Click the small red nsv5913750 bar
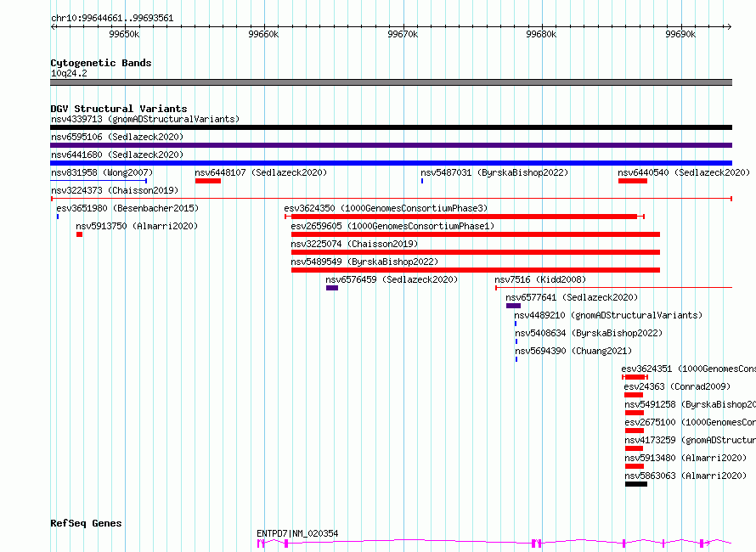The height and width of the screenshot is (552, 756). pos(79,234)
